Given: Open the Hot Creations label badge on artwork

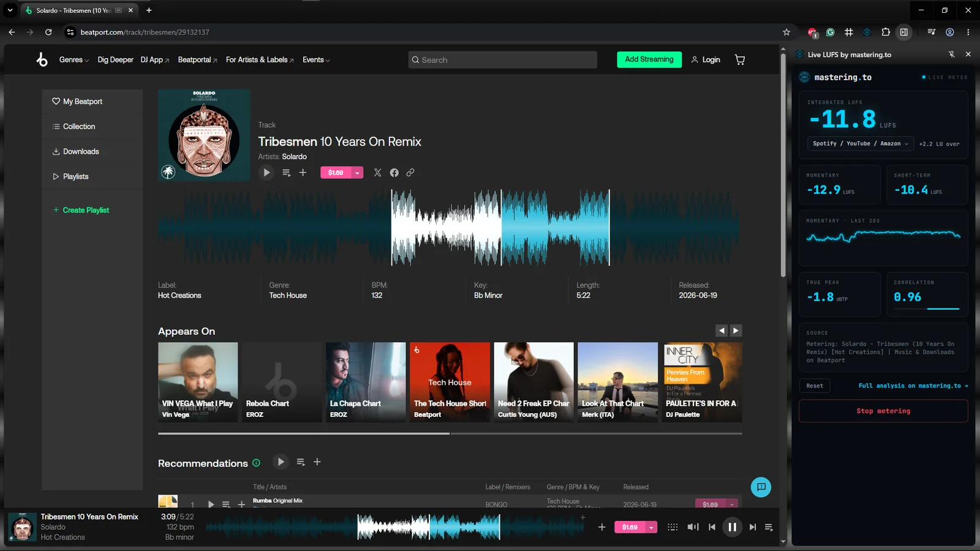Looking at the screenshot, I should pos(168,172).
